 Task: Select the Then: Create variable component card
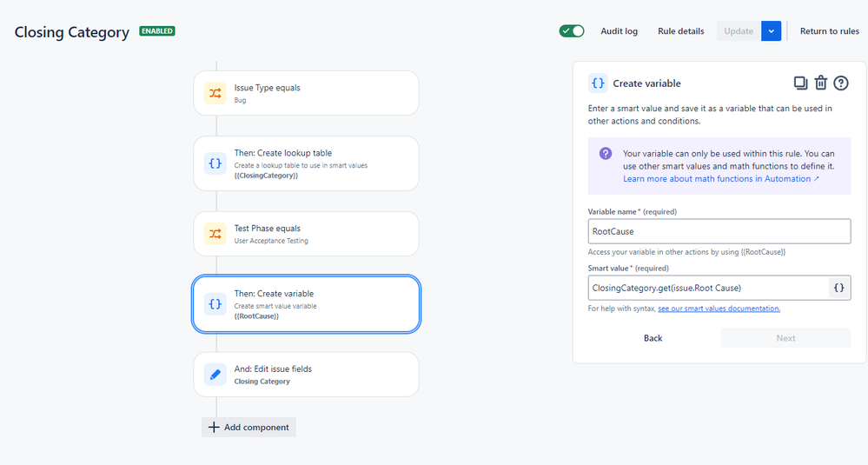tap(306, 304)
